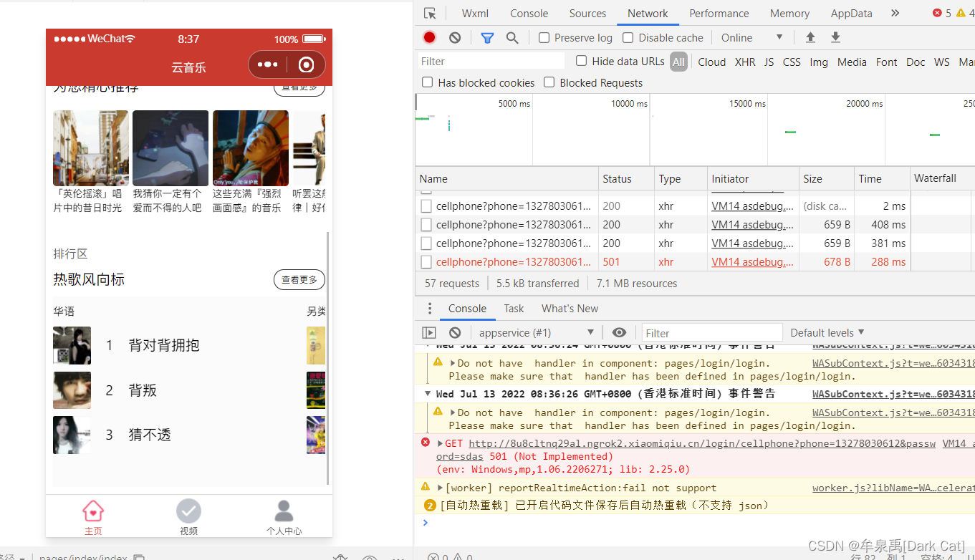Tick Blocked Requests checkbox

click(549, 82)
